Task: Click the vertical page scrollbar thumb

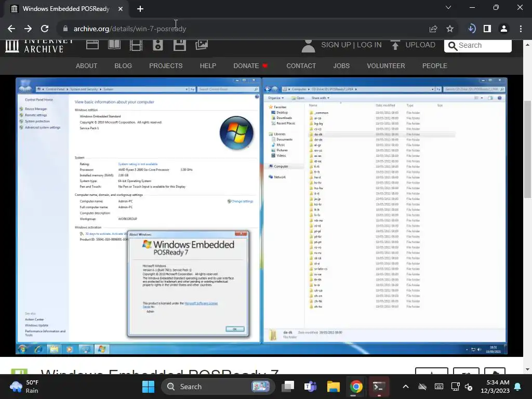Action: [x=528, y=149]
